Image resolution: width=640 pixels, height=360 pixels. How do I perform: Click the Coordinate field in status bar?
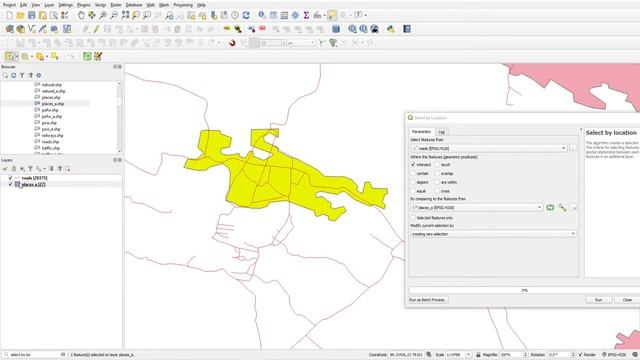[x=407, y=355]
